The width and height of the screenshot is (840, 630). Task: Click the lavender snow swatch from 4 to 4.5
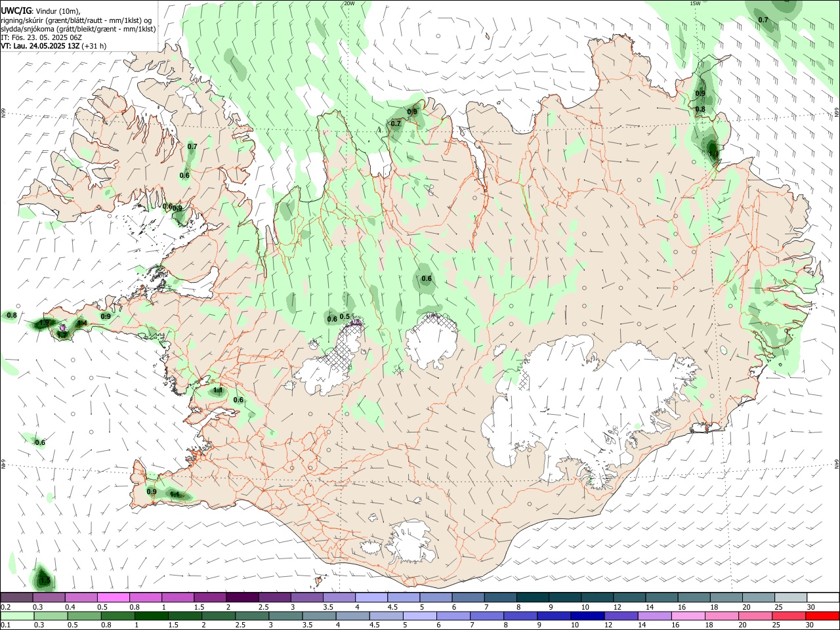pyautogui.click(x=370, y=597)
